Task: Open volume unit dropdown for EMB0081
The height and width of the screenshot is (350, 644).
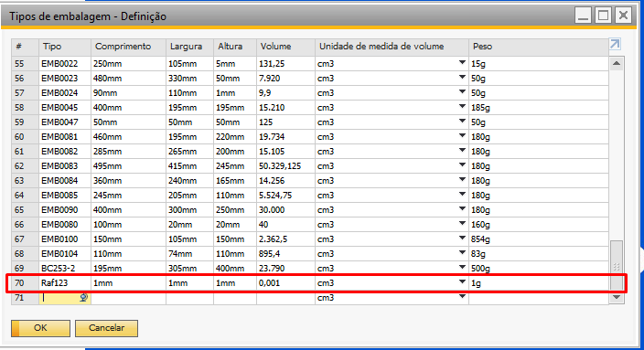Action: coord(462,136)
